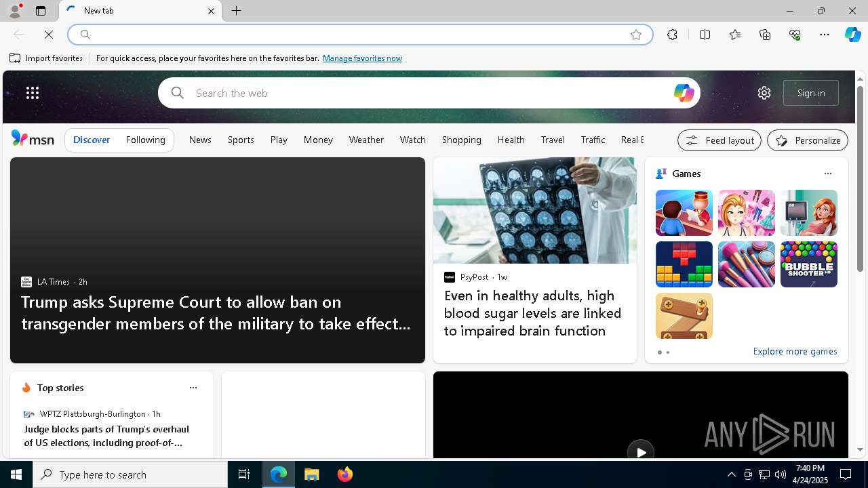Open the tab actions menu icon
Viewport: 868px width, 488px height.
(x=41, y=11)
